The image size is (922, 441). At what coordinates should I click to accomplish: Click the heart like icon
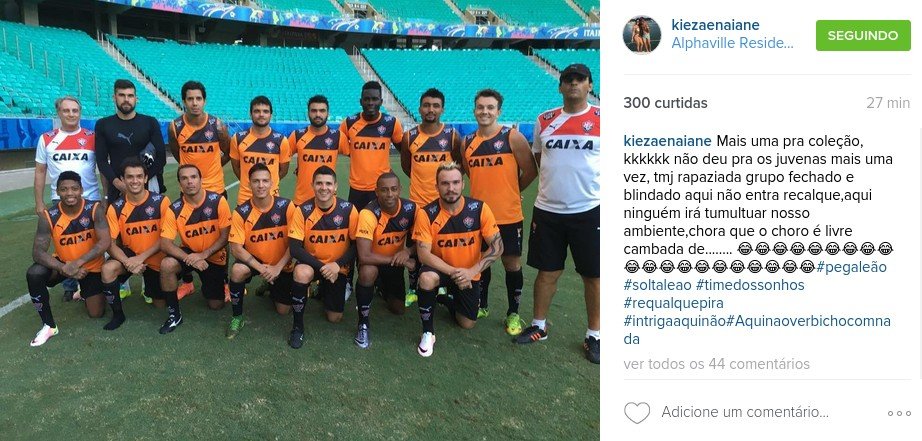[637, 413]
